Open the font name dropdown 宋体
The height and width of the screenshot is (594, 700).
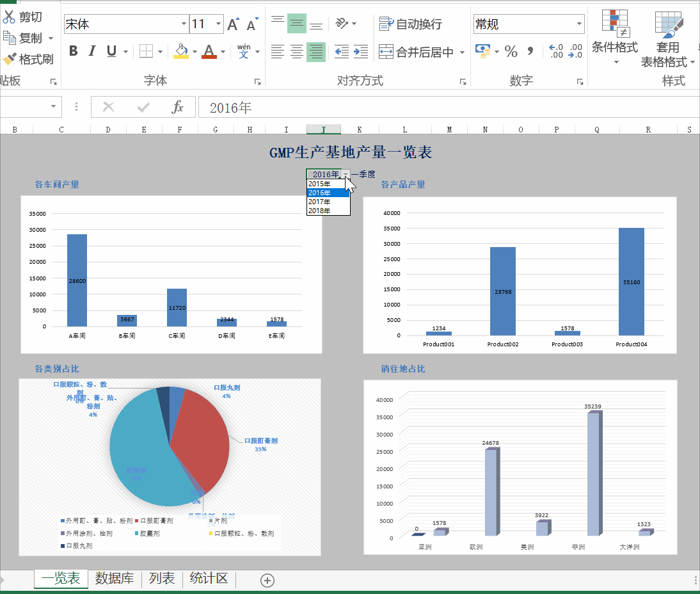184,24
